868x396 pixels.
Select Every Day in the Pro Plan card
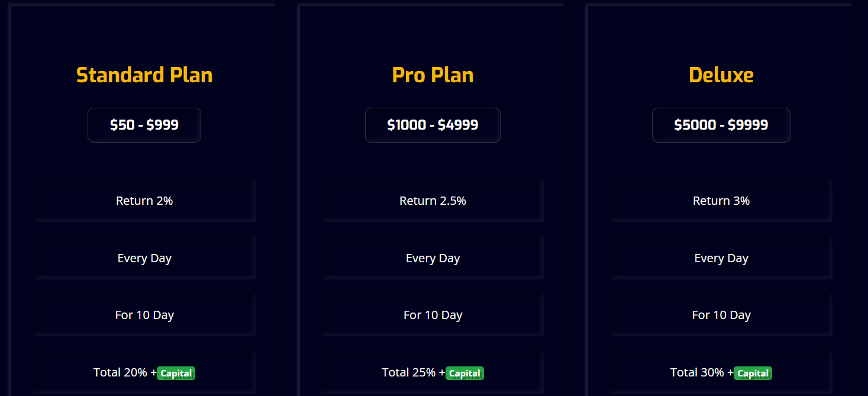433,258
